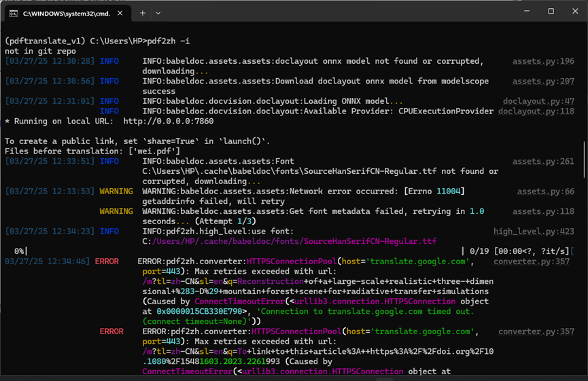Click the cmd icon in the tab
Image resolution: width=588 pixels, height=381 pixels.
(x=14, y=14)
